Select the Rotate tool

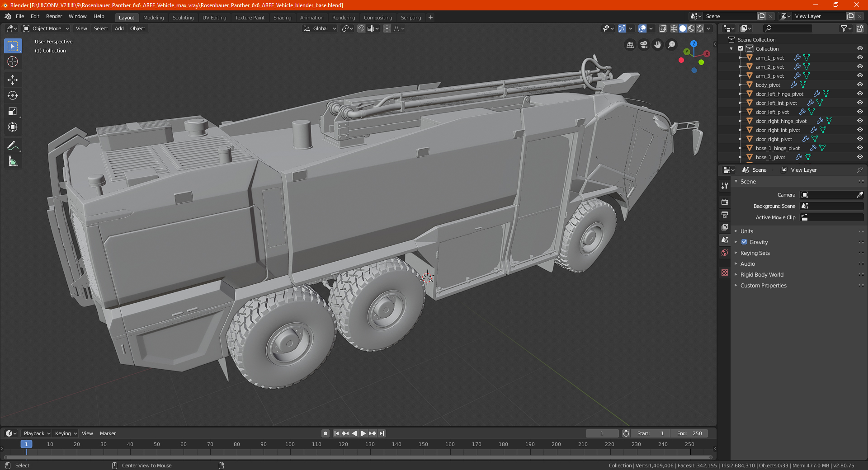tap(13, 96)
